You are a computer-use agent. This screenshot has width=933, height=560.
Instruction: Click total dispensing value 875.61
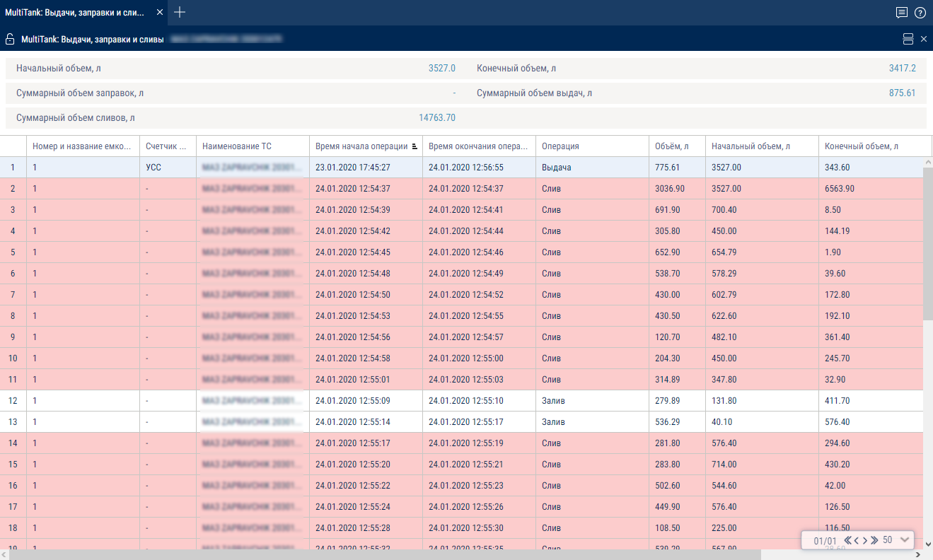tap(903, 93)
